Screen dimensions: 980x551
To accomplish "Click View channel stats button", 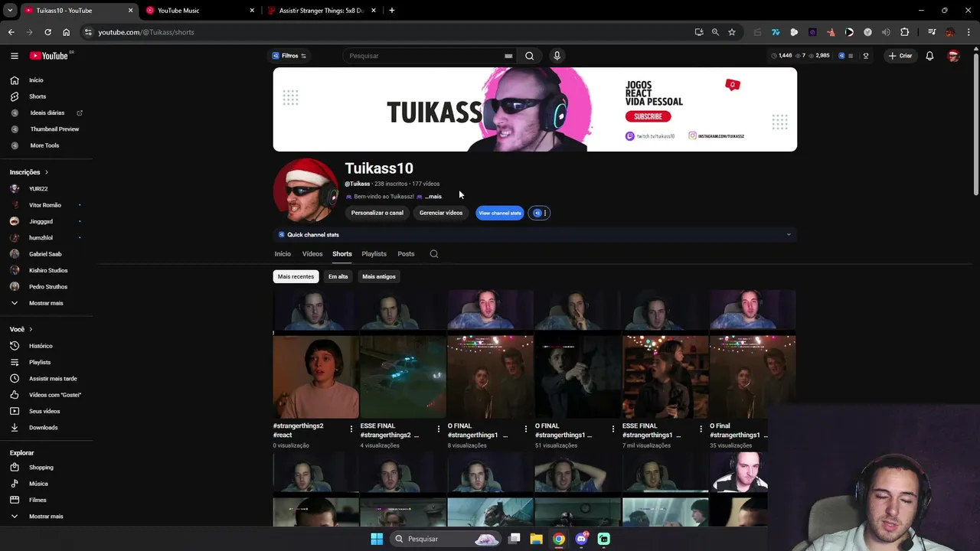I will 500,213.
